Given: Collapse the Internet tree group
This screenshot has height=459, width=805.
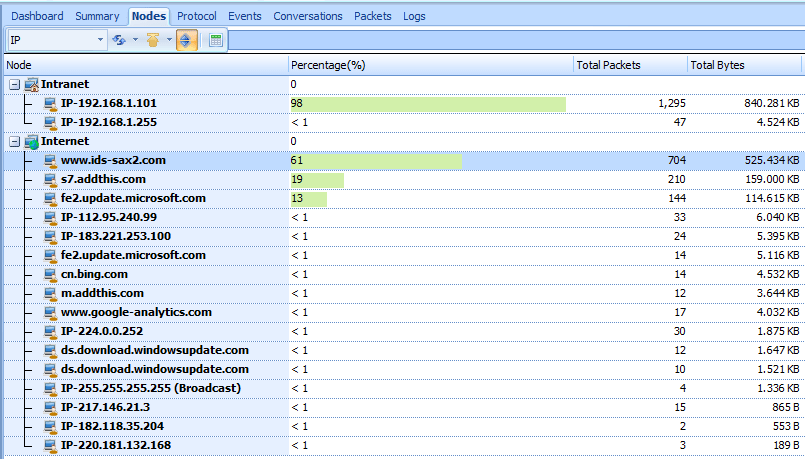Looking at the screenshot, I should click(14, 141).
